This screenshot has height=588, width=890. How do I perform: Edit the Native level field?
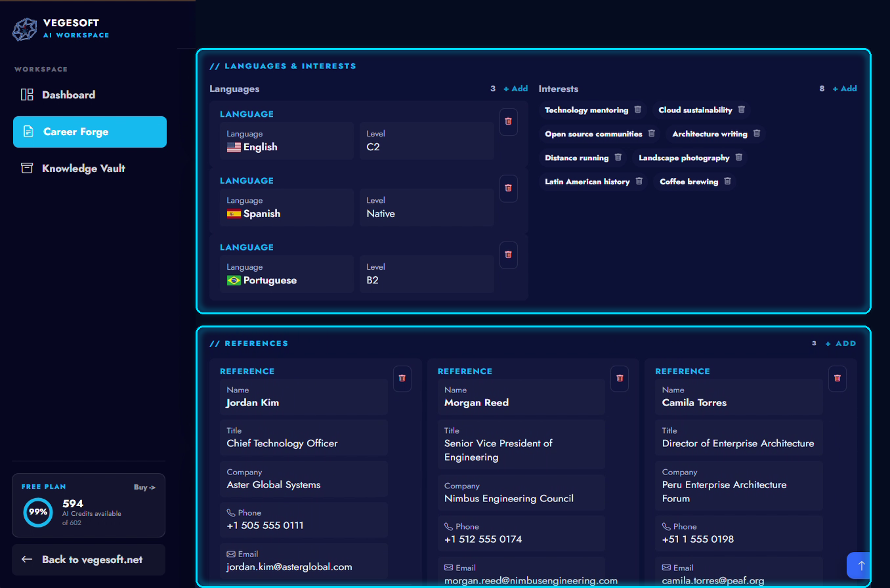427,207
